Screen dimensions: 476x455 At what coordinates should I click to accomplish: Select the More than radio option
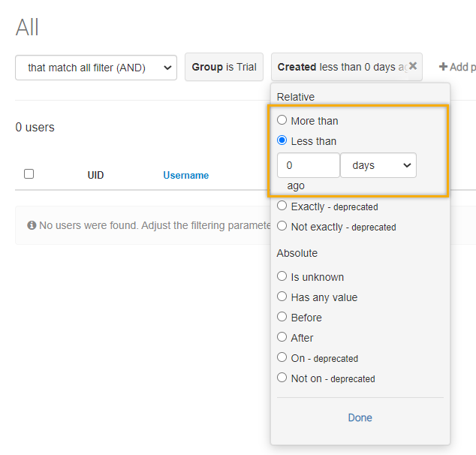[x=282, y=120]
